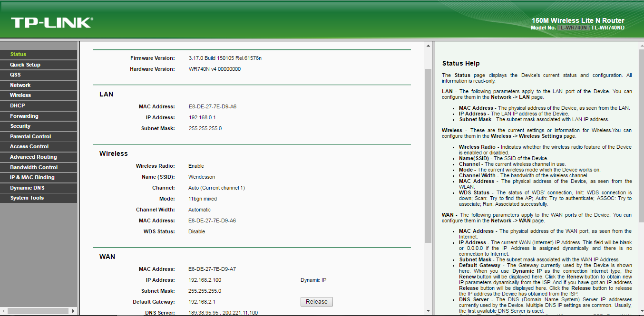Click highlighted TL-WR740N model number
Viewport: 644px width, 316px height.
coord(572,28)
